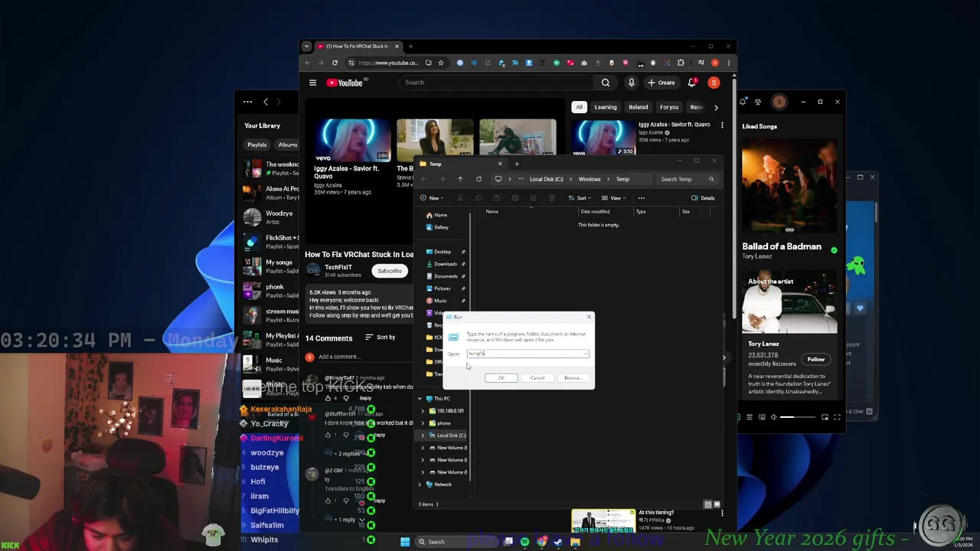Expand the 192.168.0.101 tree node
The height and width of the screenshot is (551, 980).
pyautogui.click(x=423, y=411)
